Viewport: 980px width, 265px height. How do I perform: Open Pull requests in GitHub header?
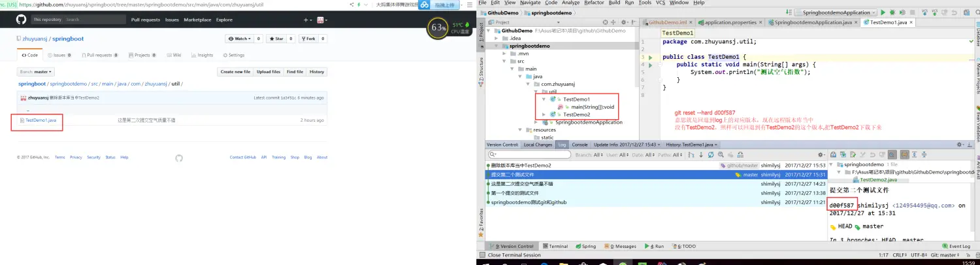tap(145, 20)
